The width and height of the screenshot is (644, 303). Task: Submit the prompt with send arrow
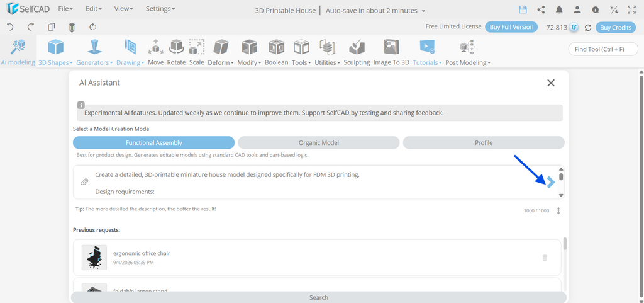pyautogui.click(x=550, y=181)
